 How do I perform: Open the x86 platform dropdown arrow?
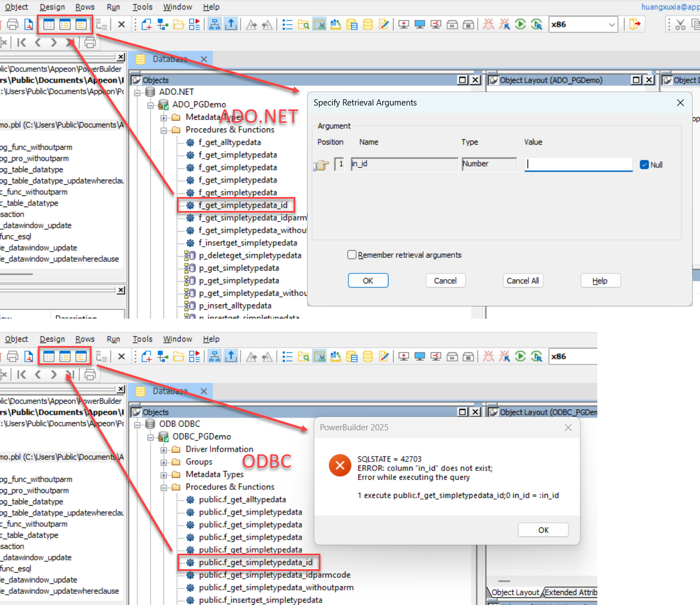612,25
